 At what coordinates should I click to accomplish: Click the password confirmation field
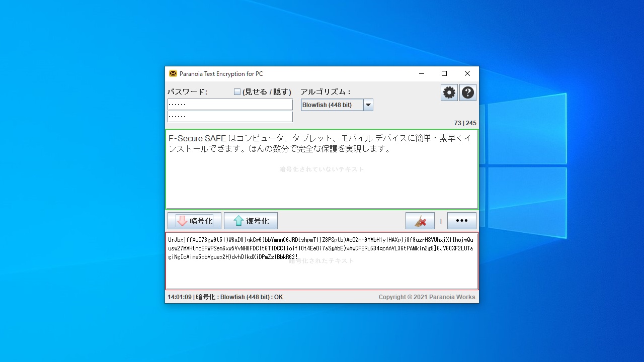pos(230,116)
